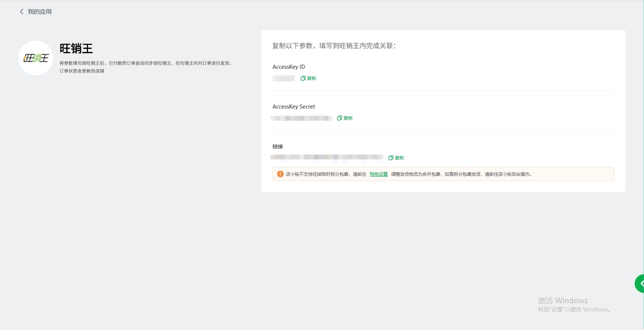Click the 旺销王 title heading
Screen dimensions: 644x330
(76, 49)
